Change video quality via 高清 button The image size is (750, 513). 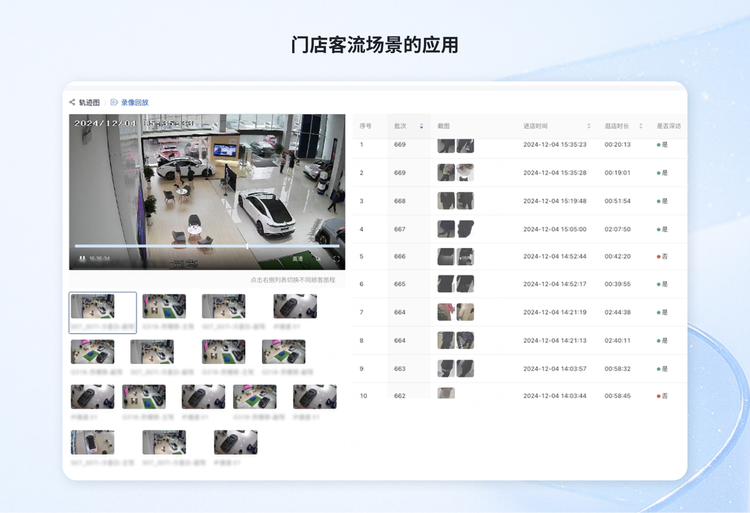tap(298, 258)
